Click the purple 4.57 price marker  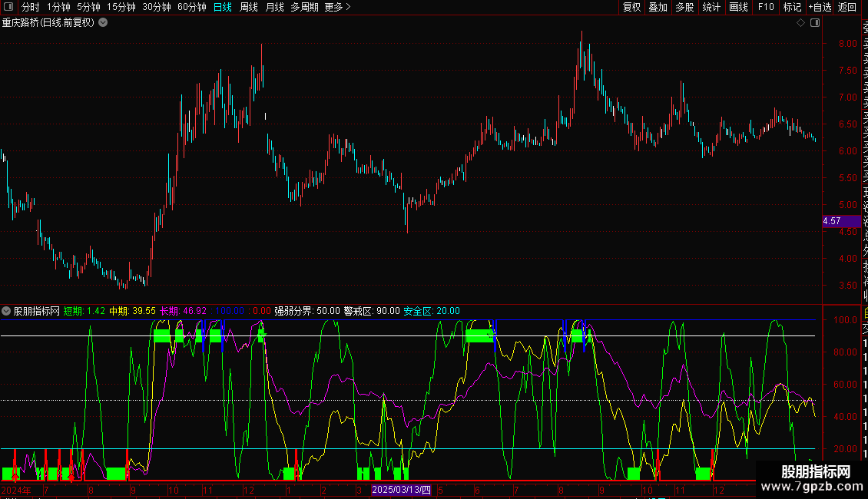pyautogui.click(x=841, y=221)
